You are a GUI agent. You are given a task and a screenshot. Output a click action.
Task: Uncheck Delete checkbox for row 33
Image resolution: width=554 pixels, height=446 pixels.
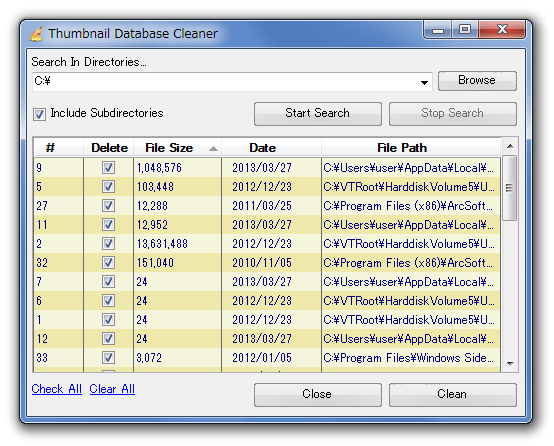tap(108, 358)
